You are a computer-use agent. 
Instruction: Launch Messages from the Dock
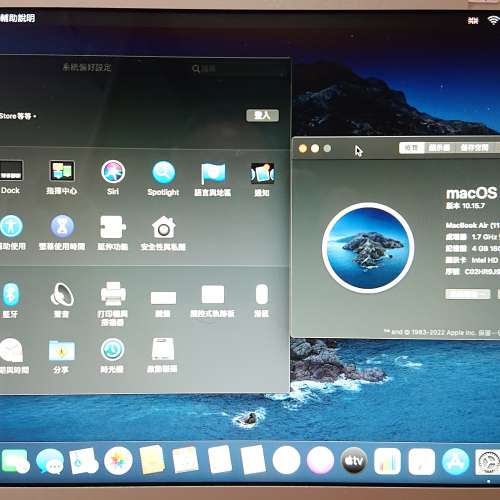tap(50, 461)
